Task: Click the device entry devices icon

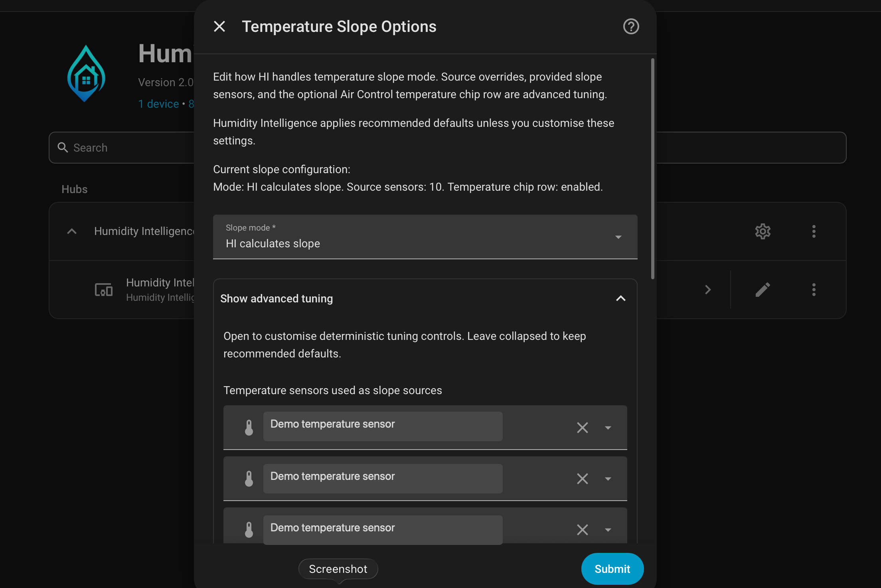Action: click(103, 290)
